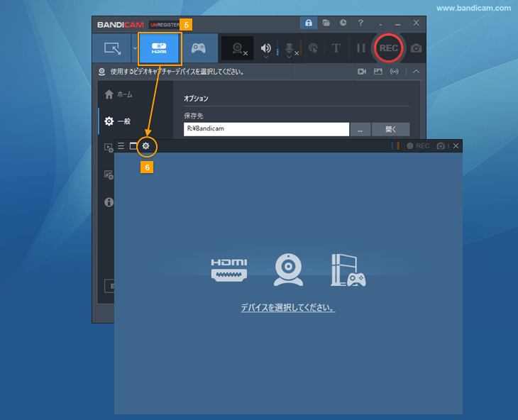
Task: Open device settings gear icon
Action: coord(145,146)
